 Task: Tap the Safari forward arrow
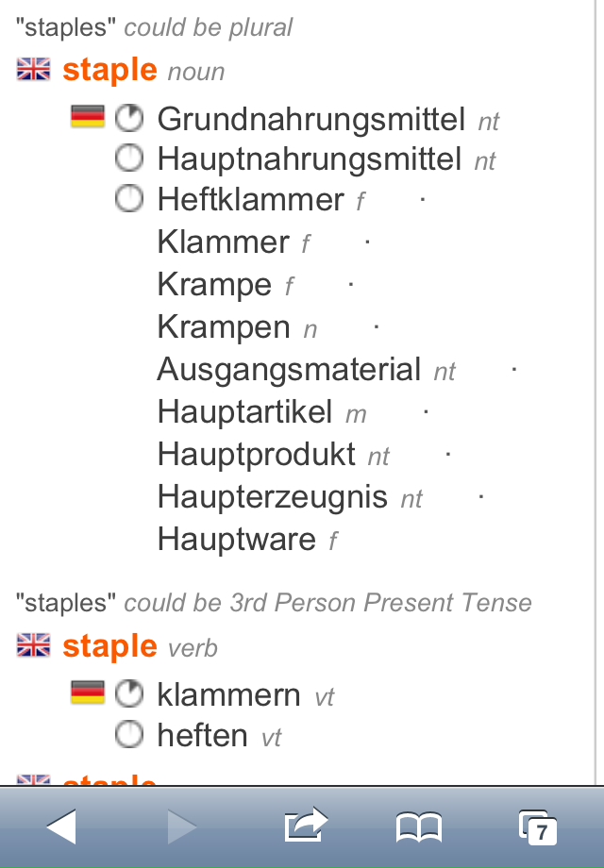[181, 827]
